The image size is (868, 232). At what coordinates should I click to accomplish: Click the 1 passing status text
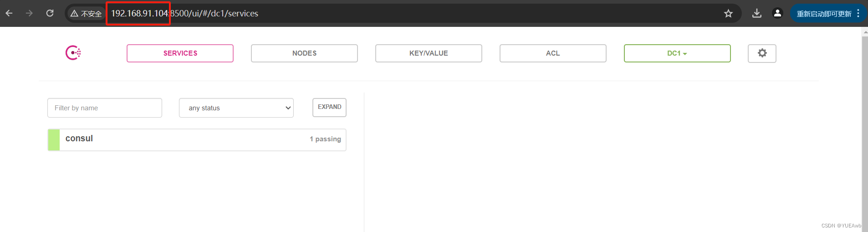pos(325,139)
